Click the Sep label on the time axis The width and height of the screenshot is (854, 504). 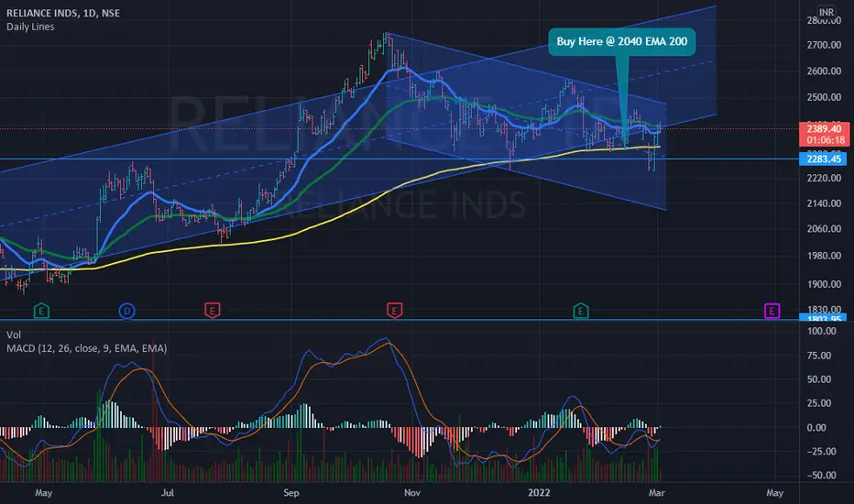coord(291,493)
